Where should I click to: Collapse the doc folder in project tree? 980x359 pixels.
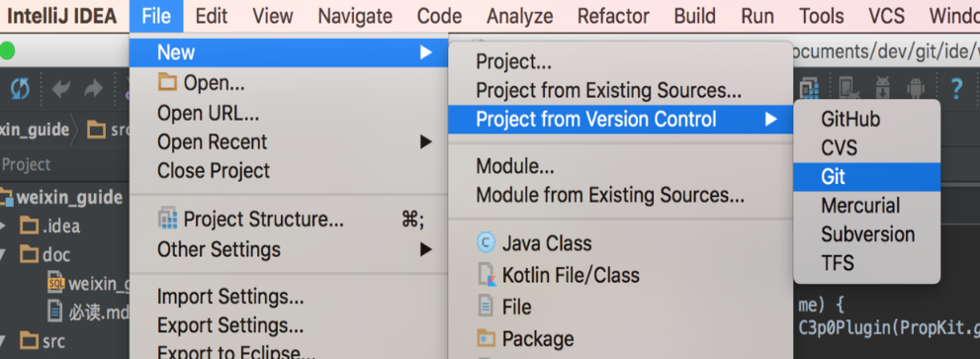[x=5, y=254]
